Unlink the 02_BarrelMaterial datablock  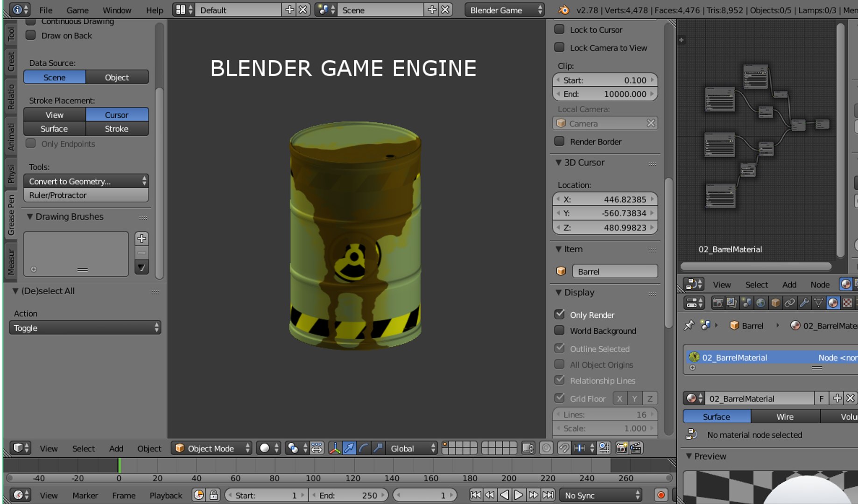point(851,398)
